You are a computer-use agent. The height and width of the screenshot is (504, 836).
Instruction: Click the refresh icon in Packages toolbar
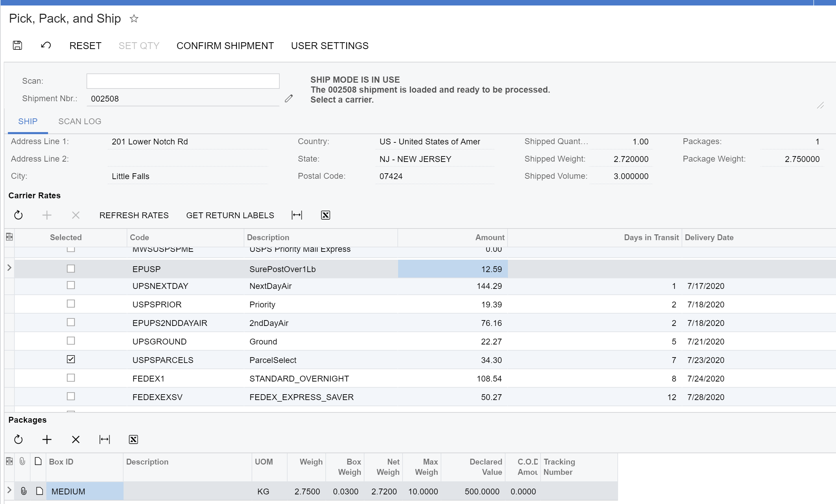point(19,439)
